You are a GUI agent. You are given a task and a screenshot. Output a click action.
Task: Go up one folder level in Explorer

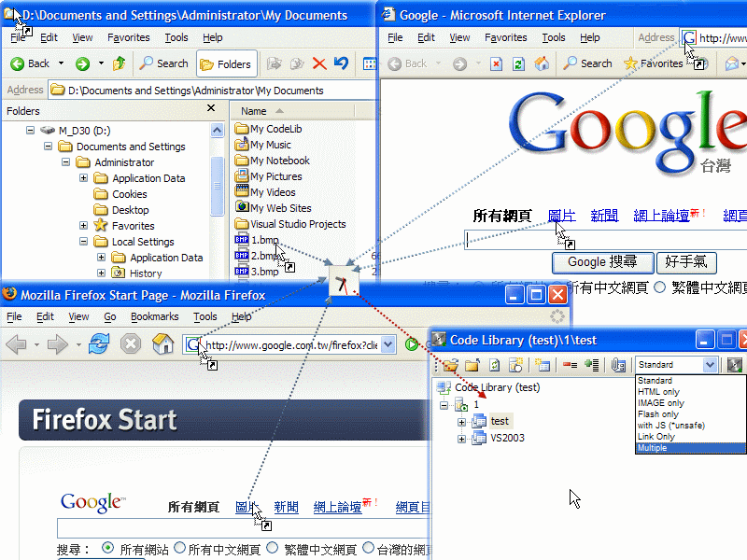click(x=120, y=63)
